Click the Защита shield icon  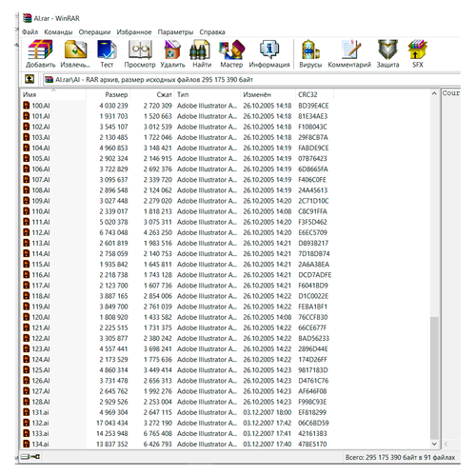coord(387,50)
